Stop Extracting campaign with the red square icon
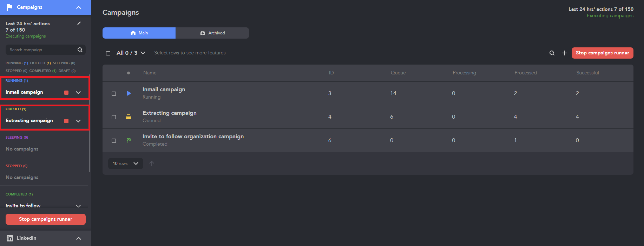The height and width of the screenshot is (246, 644). tap(66, 121)
